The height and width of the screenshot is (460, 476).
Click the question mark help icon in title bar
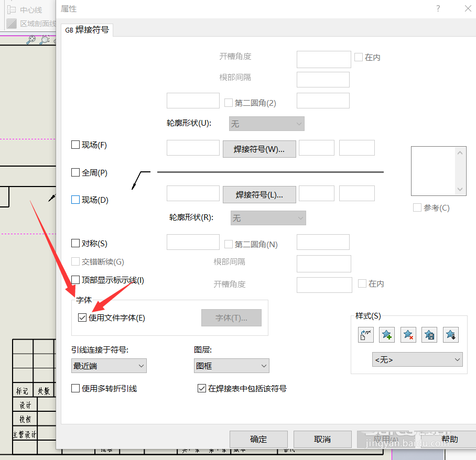point(438,8)
